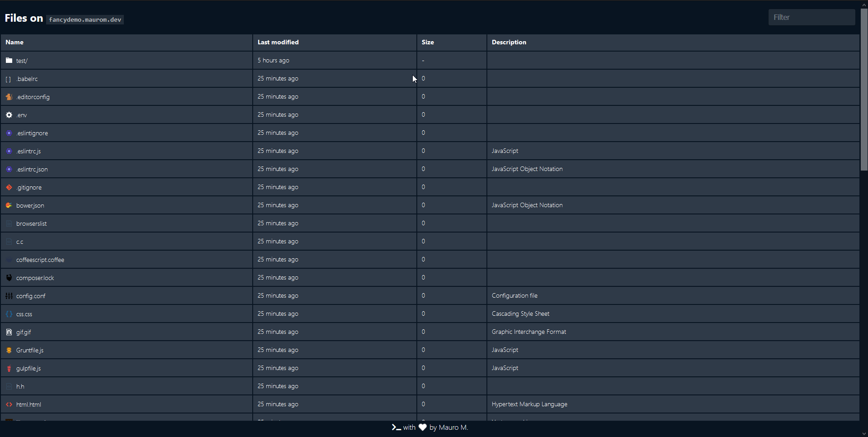This screenshot has height=437, width=868.
Task: Click the scrollbar down arrow
Action: tap(864, 433)
